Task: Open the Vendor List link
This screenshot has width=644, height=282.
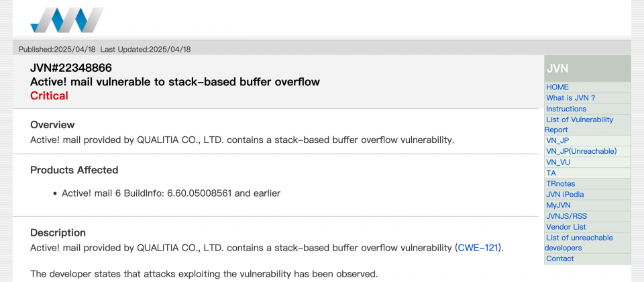Action: coord(566,227)
